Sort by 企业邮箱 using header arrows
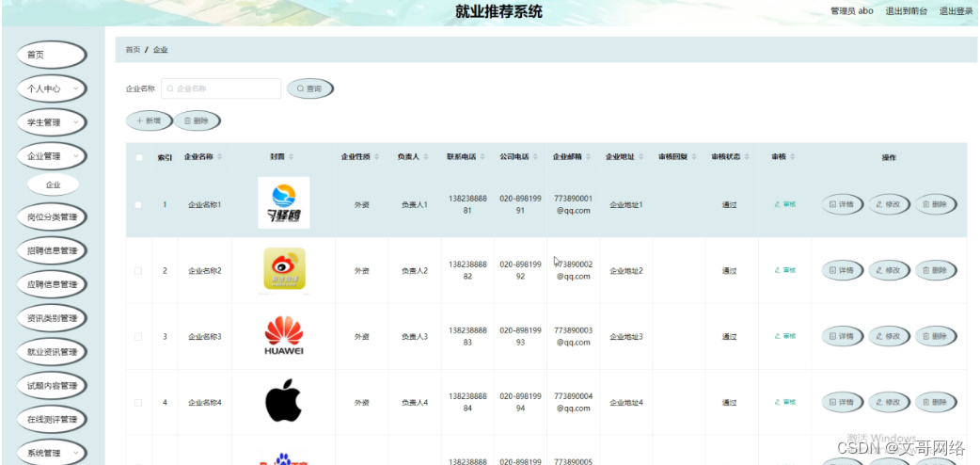Image resolution: width=980 pixels, height=465 pixels. pyautogui.click(x=588, y=157)
